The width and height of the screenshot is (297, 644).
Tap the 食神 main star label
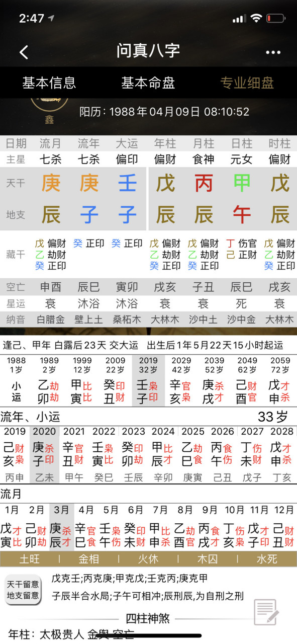tap(204, 160)
